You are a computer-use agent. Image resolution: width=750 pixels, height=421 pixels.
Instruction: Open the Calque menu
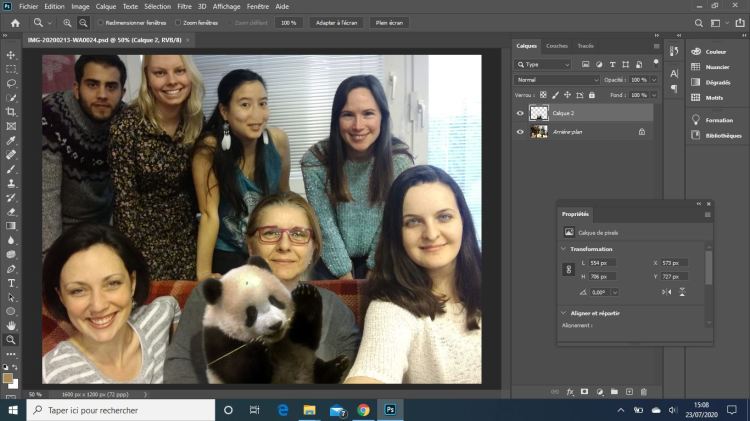pos(106,6)
